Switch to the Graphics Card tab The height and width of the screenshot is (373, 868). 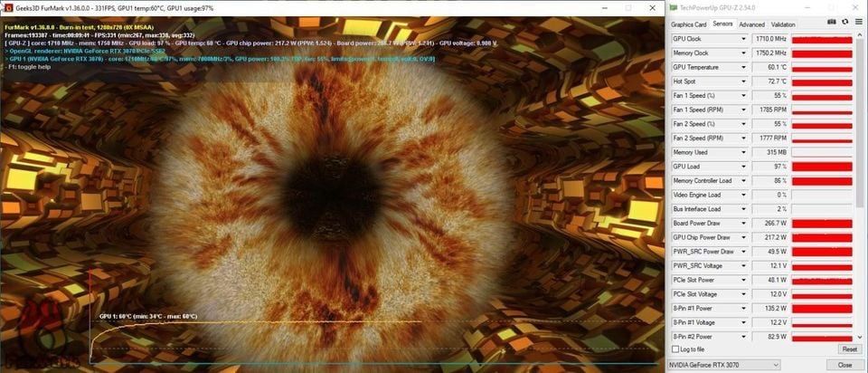[x=689, y=24]
